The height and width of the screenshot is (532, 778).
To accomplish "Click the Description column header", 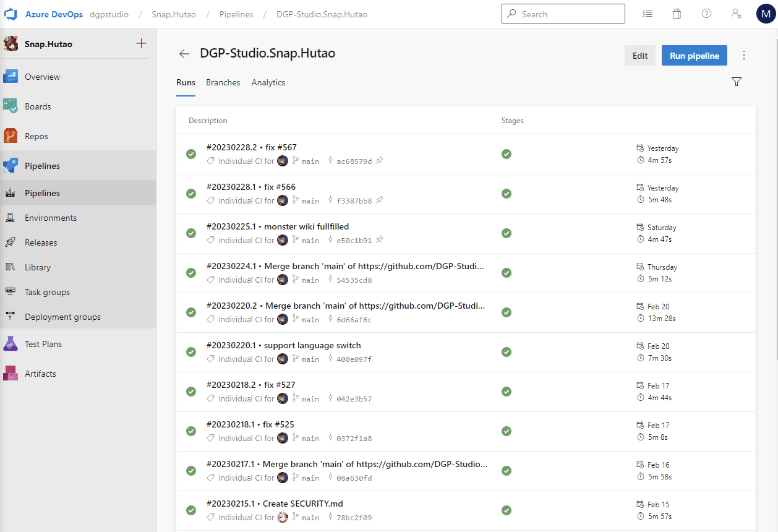I will (x=208, y=121).
